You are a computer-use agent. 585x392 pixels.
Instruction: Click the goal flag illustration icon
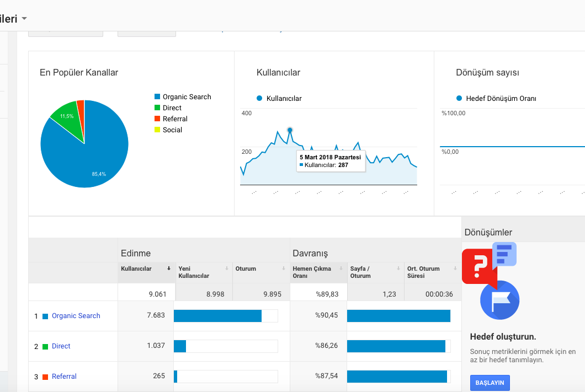point(499,300)
